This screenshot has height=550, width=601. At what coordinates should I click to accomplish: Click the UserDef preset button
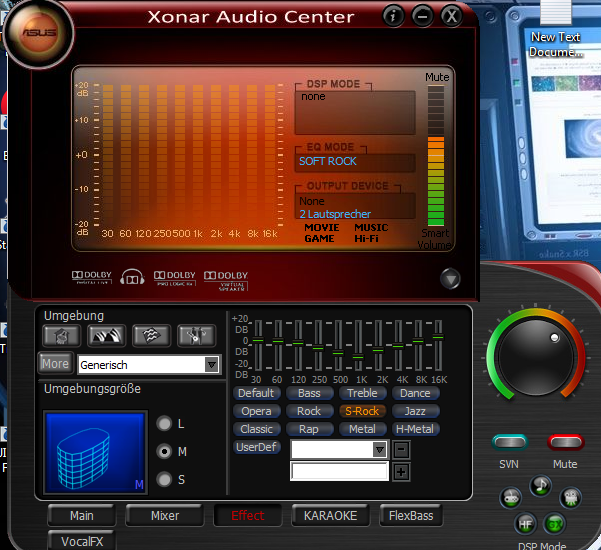point(256,447)
